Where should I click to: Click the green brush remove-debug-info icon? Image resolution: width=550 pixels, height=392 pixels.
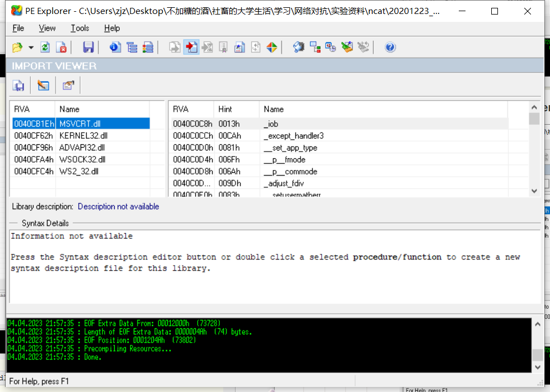point(347,47)
